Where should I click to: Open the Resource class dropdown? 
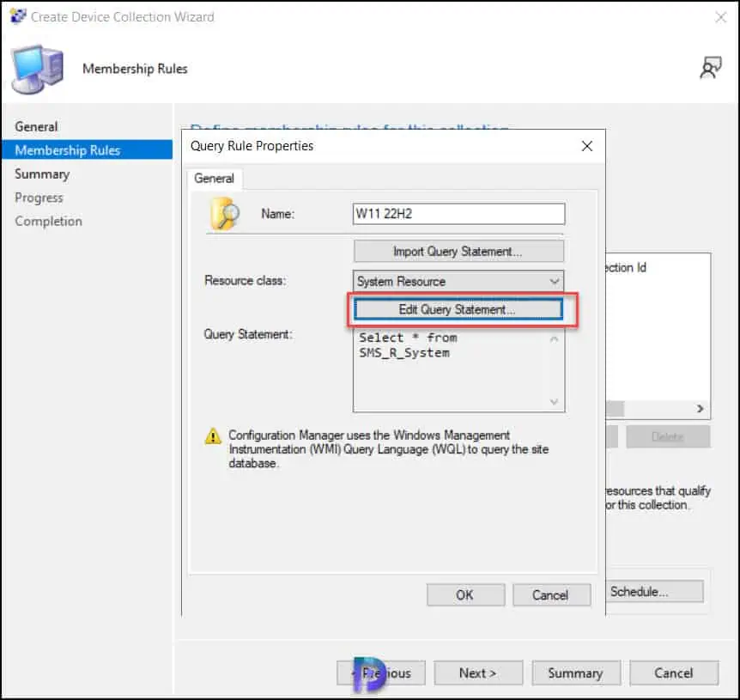tap(458, 282)
